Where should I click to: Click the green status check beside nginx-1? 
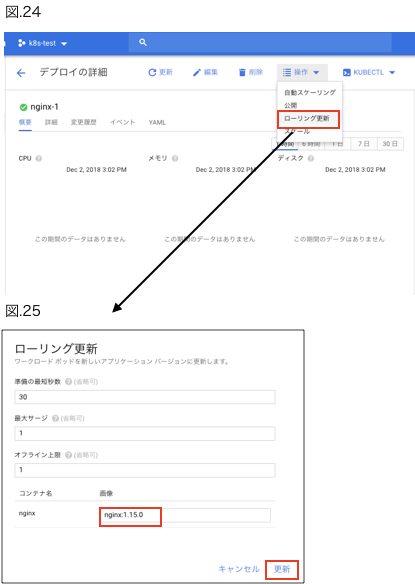click(23, 107)
